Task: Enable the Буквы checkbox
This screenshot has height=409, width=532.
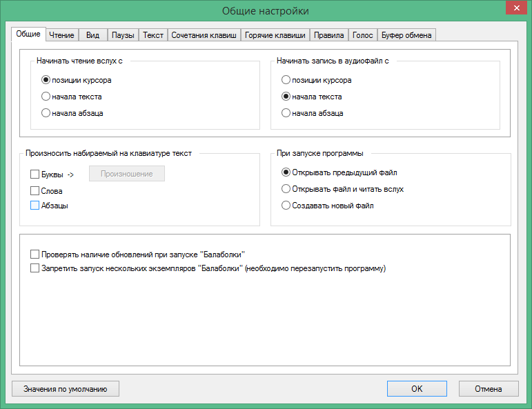Action: 35,174
